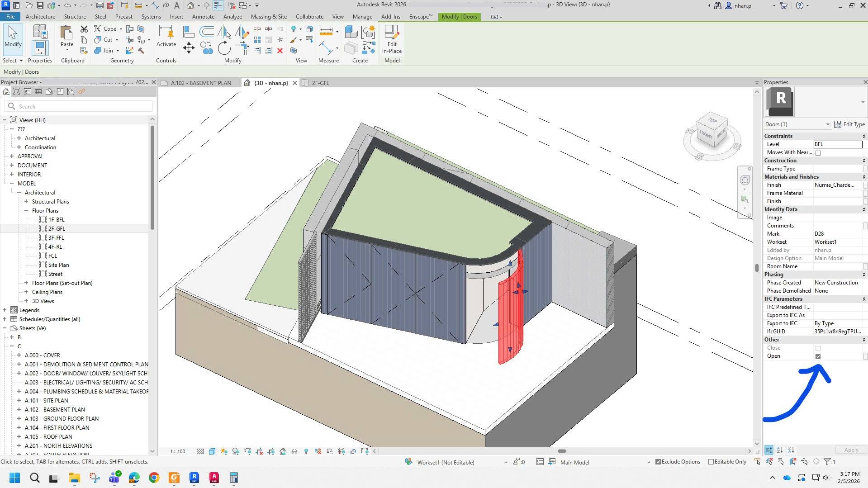Viewport: 868px width, 488px height.
Task: Collapse the Constraints properties section
Action: point(864,136)
